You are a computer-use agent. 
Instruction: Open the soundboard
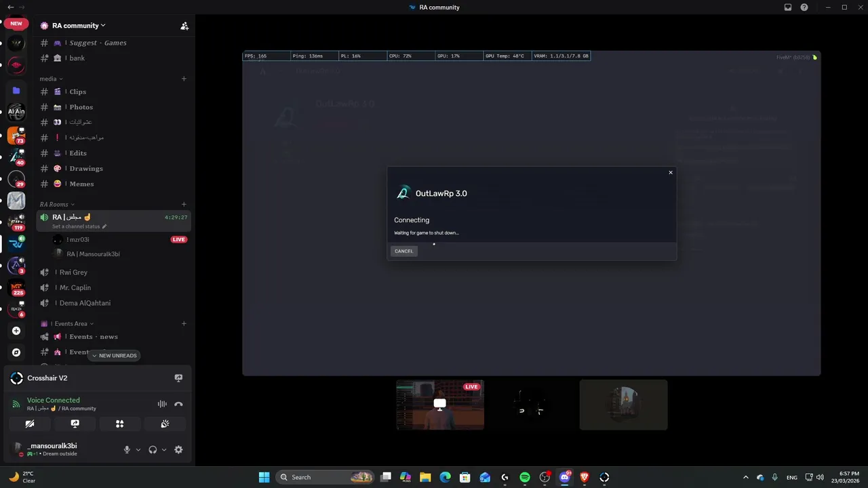(165, 424)
